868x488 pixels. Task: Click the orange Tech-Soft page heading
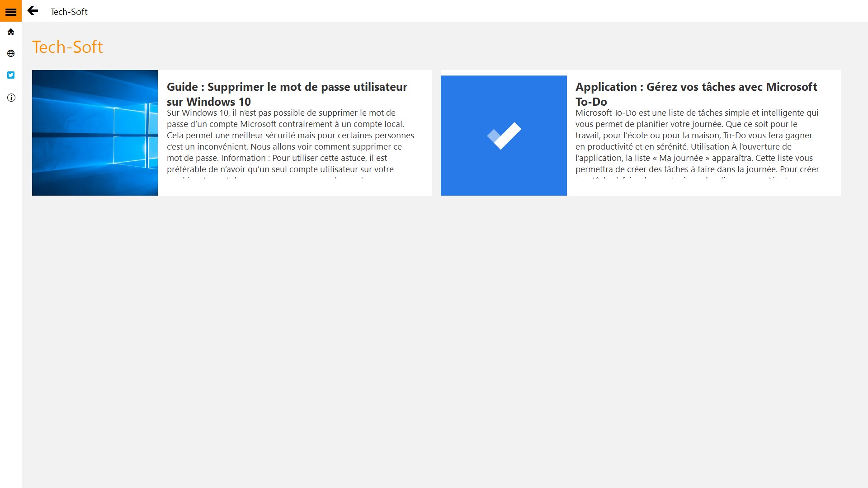67,47
